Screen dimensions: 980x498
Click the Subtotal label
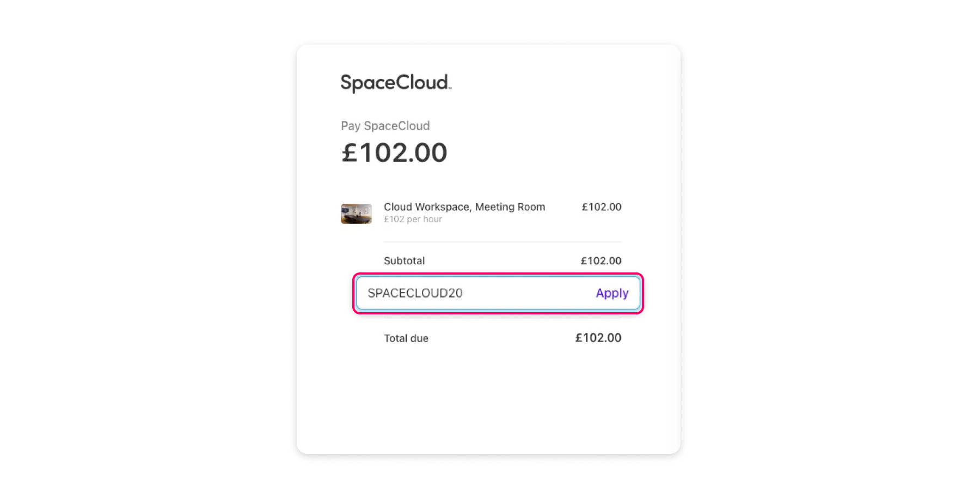(x=405, y=261)
